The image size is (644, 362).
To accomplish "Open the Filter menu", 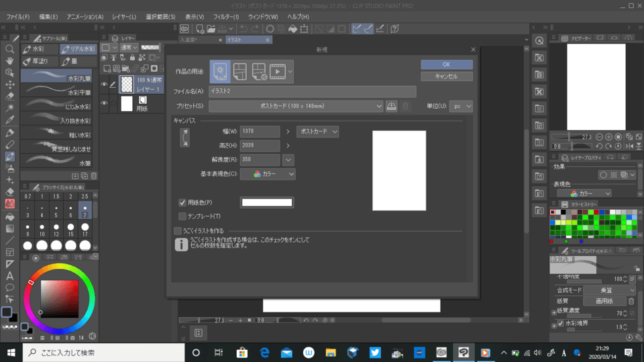I will coord(226,17).
